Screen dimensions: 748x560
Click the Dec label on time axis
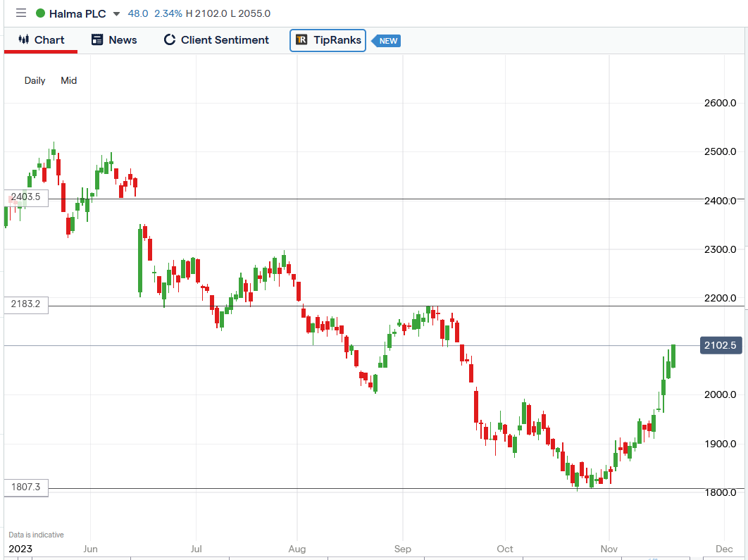724,549
